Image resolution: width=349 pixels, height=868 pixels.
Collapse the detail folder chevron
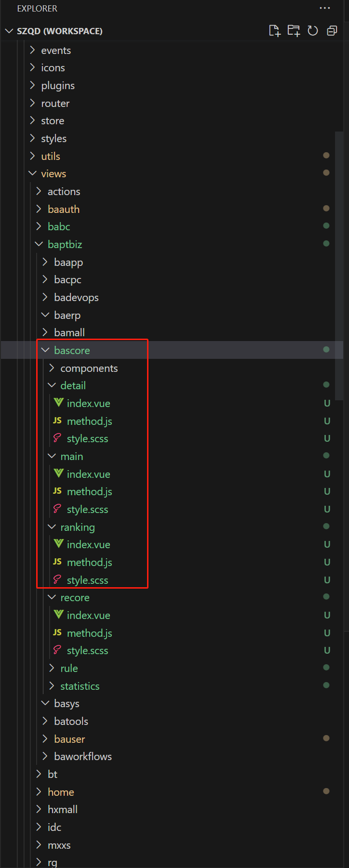pos(52,385)
